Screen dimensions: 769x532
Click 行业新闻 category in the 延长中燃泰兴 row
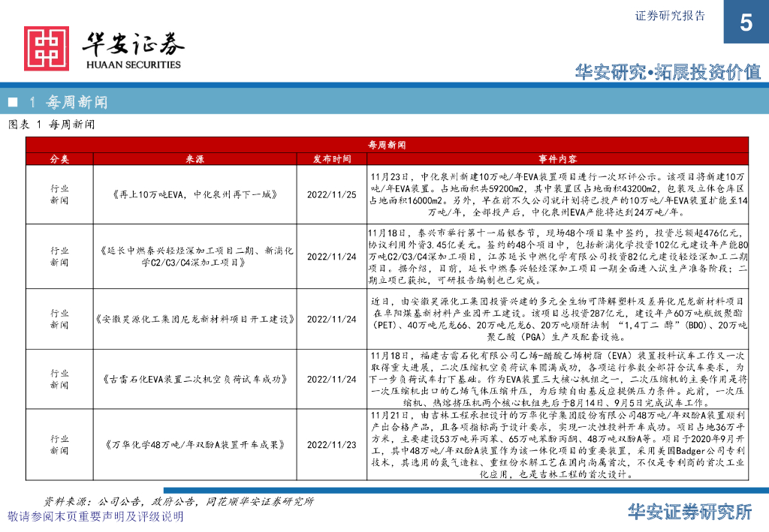pyautogui.click(x=59, y=256)
